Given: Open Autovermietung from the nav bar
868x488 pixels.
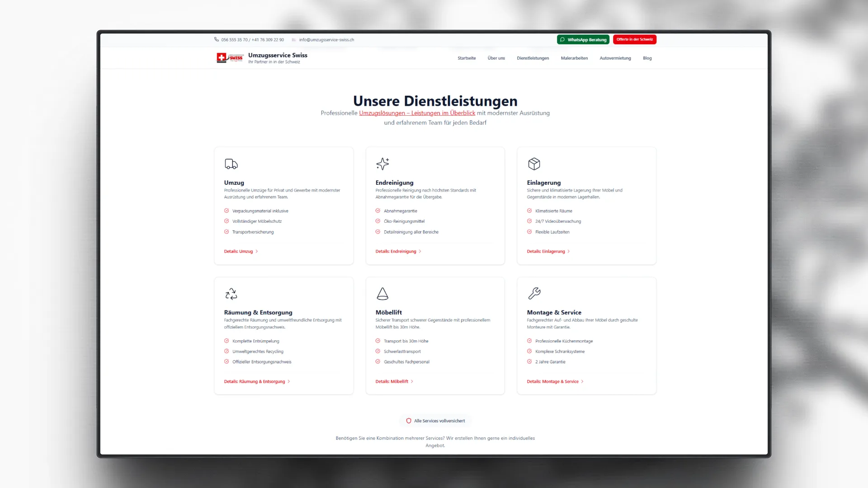Looking at the screenshot, I should (615, 58).
